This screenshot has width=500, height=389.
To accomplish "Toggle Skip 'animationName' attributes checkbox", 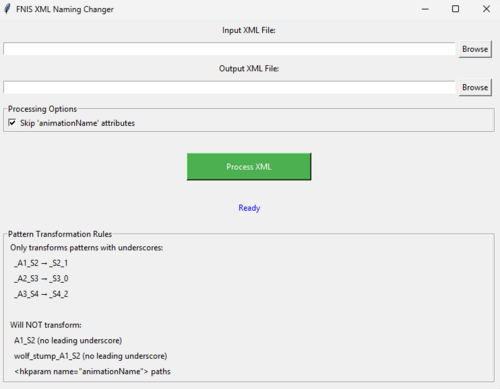I will tap(12, 123).
